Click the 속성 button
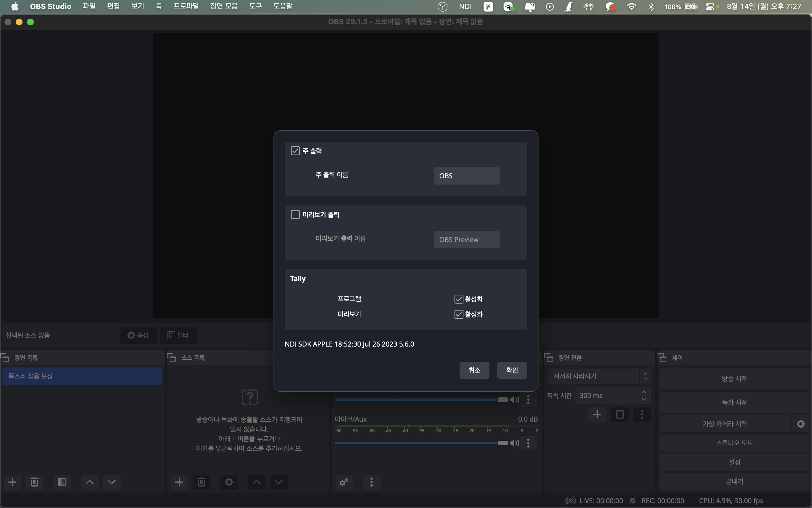 pos(138,335)
